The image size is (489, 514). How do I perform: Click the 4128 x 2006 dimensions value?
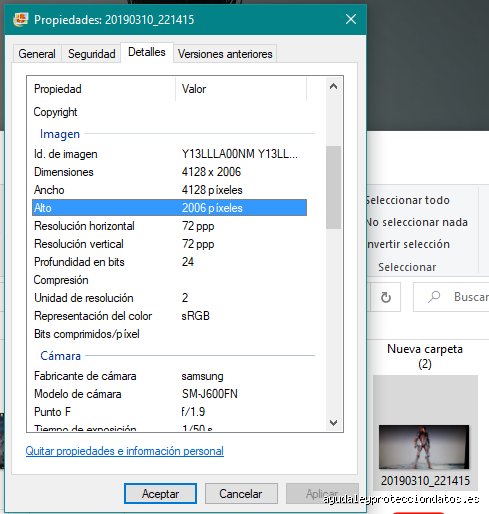pos(211,172)
